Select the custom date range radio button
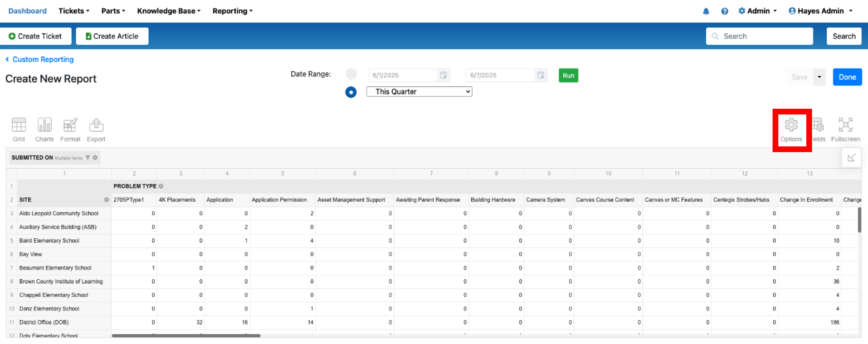The width and height of the screenshot is (868, 344). (x=351, y=74)
